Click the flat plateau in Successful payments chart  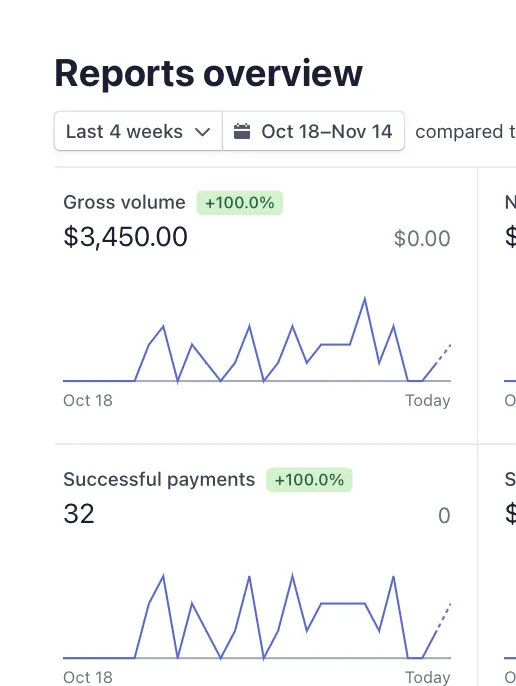343,603
